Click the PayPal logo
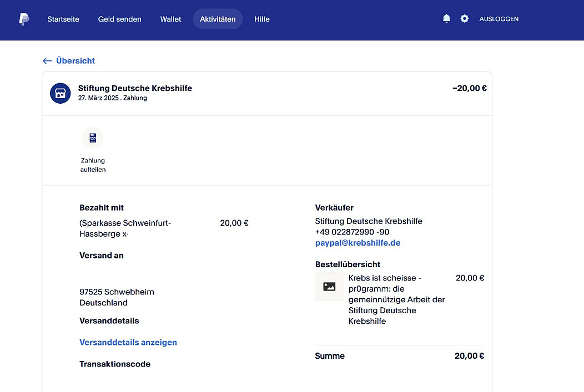Image resolution: width=584 pixels, height=392 pixels. (24, 19)
